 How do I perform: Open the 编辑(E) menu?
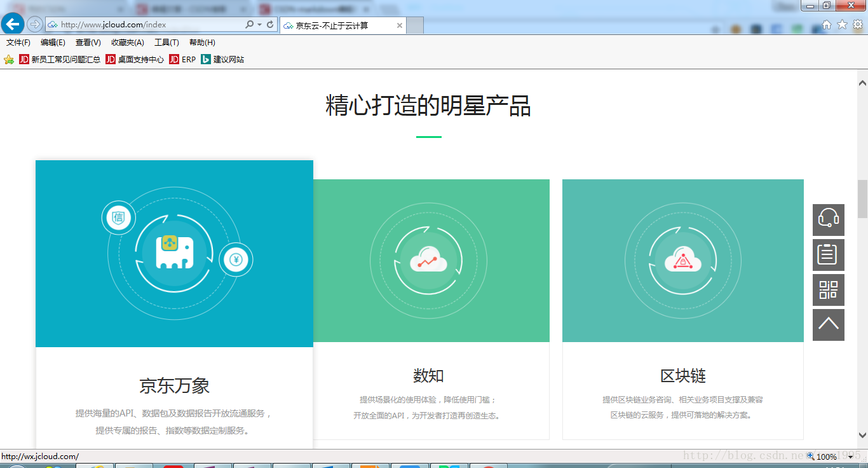53,43
